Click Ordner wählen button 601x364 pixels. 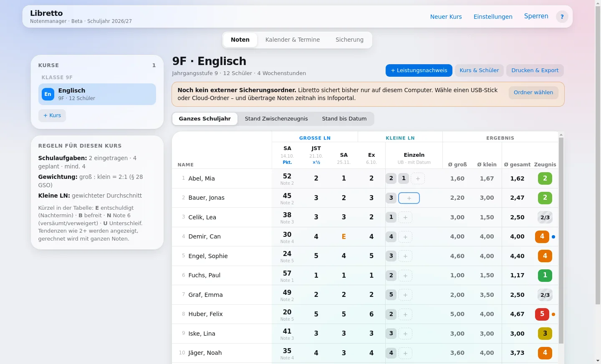[533, 93]
